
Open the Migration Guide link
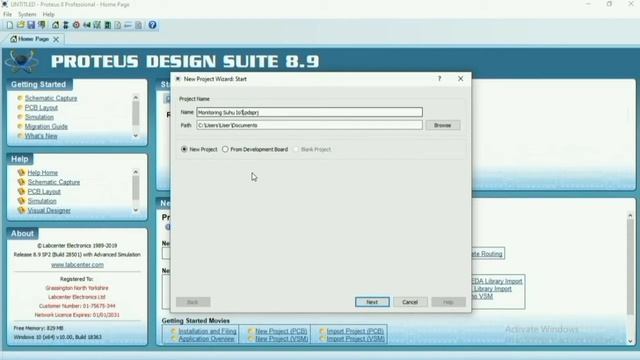(46, 127)
